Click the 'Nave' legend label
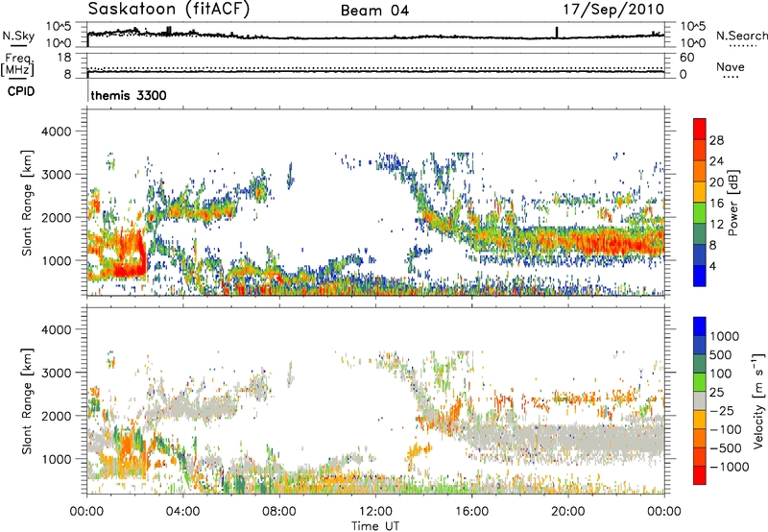The width and height of the screenshot is (768, 532). pyautogui.click(x=731, y=66)
